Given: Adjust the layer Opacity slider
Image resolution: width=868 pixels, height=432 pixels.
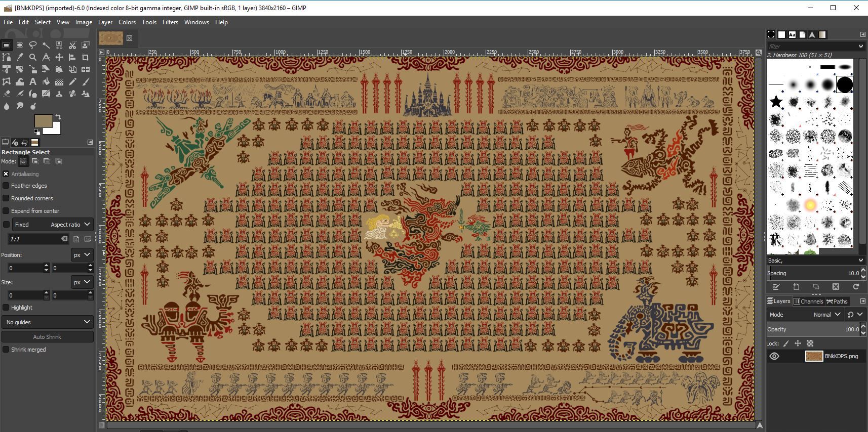Looking at the screenshot, I should [x=816, y=329].
